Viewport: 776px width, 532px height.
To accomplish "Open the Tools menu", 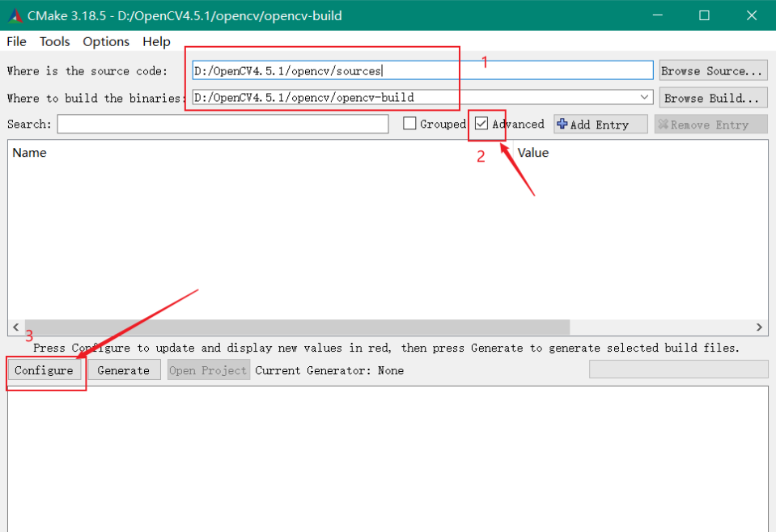I will (x=54, y=41).
